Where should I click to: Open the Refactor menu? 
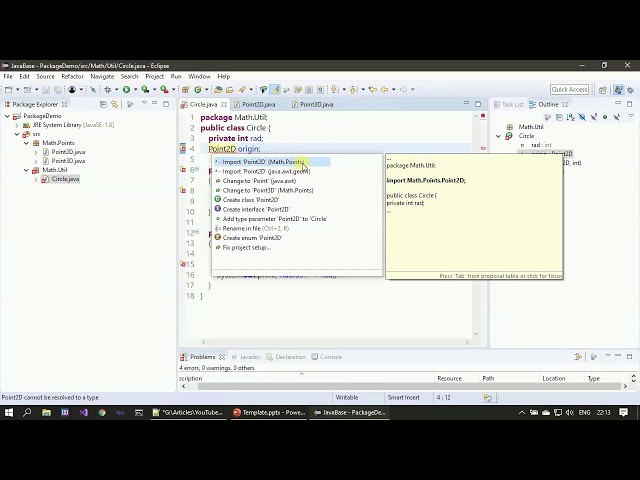[x=72, y=76]
